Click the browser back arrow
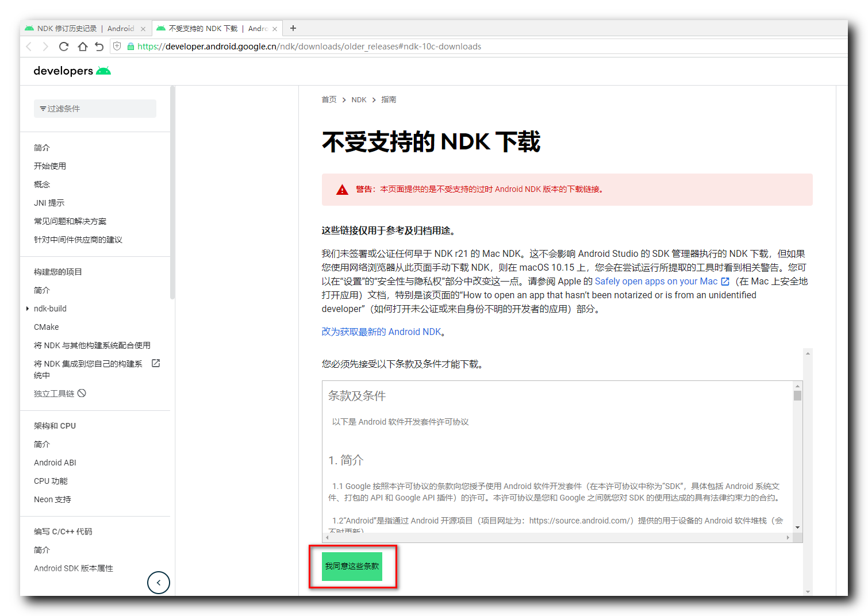Viewport: 868px width, 616px height. 29,47
